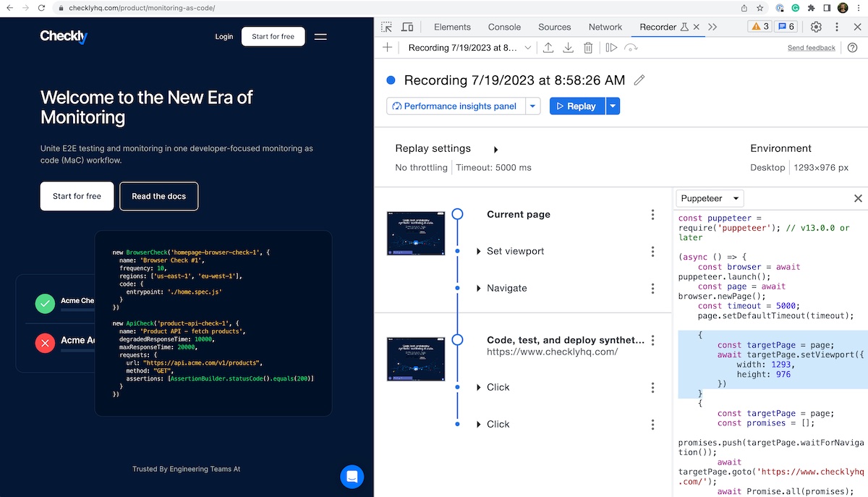Click the Grammarly extension icon

(795, 8)
